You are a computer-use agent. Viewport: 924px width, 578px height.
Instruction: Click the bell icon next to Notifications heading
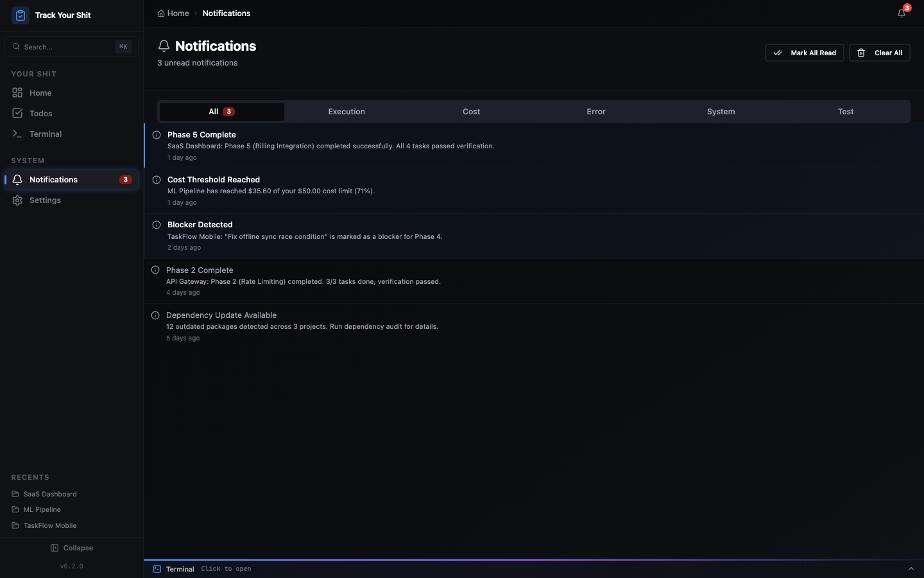point(163,46)
